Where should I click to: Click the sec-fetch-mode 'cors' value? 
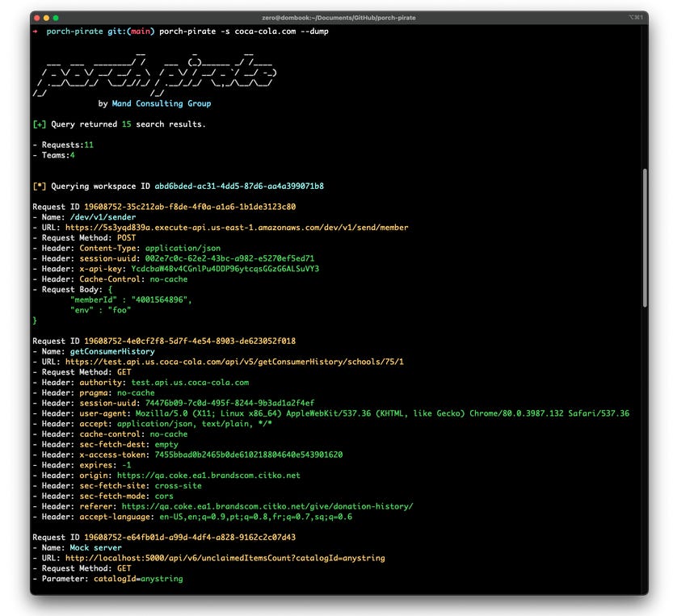(x=164, y=496)
